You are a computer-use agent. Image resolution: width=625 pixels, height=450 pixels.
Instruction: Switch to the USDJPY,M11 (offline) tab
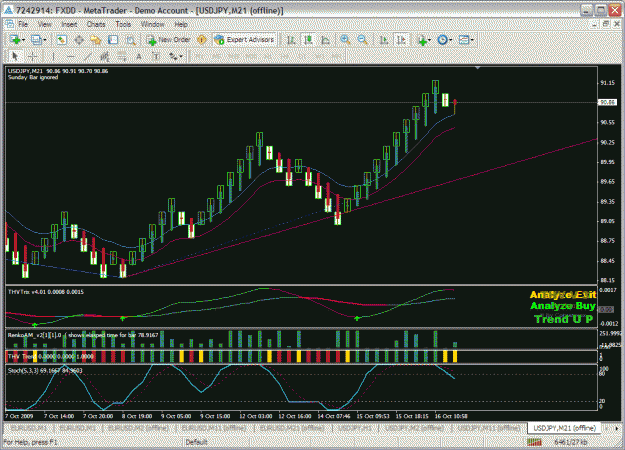489,428
